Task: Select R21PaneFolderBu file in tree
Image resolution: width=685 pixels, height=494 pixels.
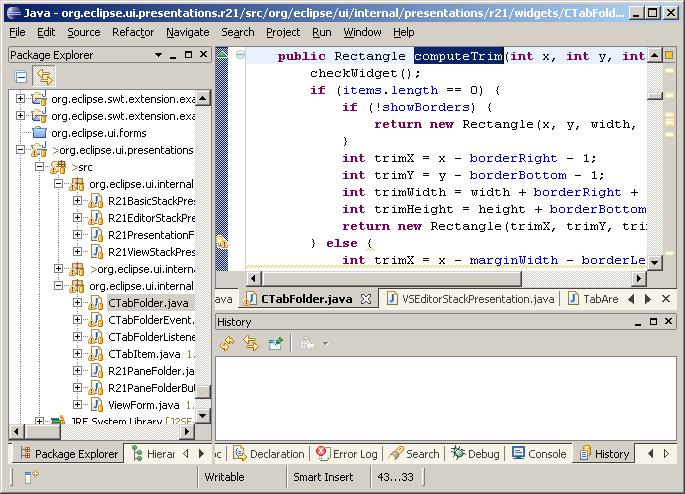Action: 151,388
